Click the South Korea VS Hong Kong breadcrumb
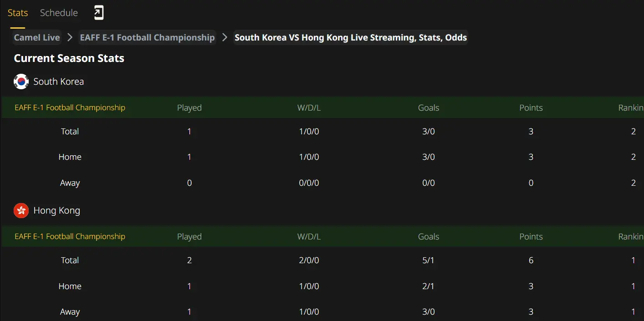Image resolution: width=644 pixels, height=321 pixels. point(351,37)
